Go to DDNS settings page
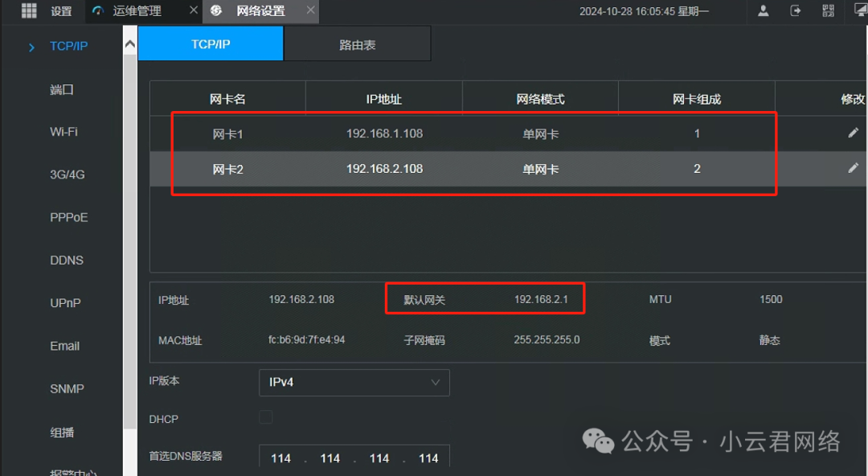 click(x=66, y=261)
